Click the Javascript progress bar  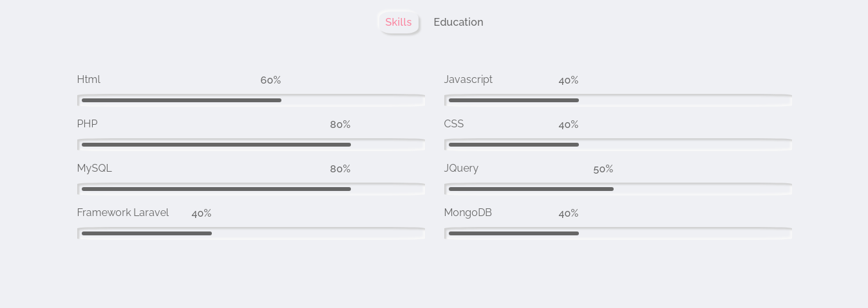pyautogui.click(x=618, y=100)
